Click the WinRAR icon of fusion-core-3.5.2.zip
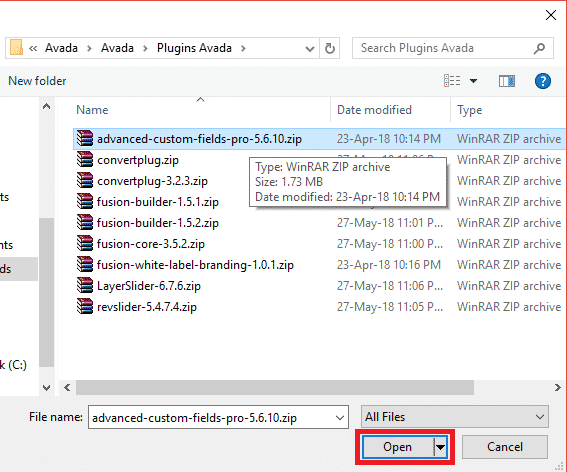The height and width of the screenshot is (472, 567). click(x=85, y=243)
